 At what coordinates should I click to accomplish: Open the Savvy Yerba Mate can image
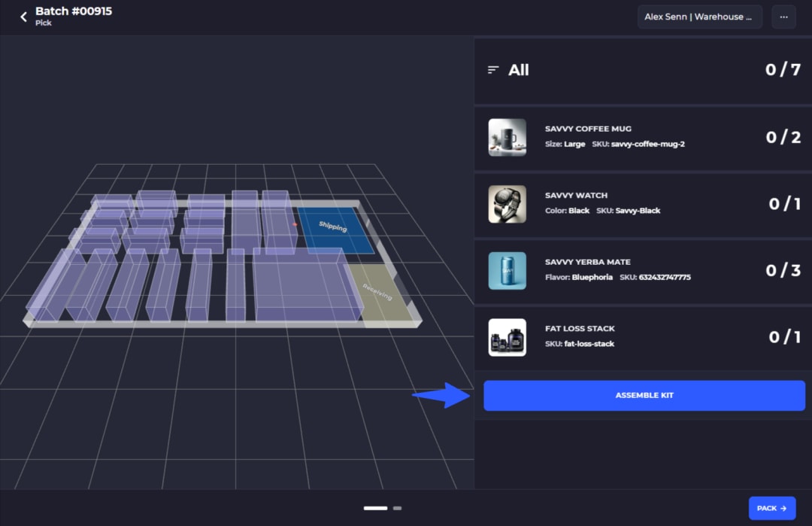pyautogui.click(x=507, y=270)
